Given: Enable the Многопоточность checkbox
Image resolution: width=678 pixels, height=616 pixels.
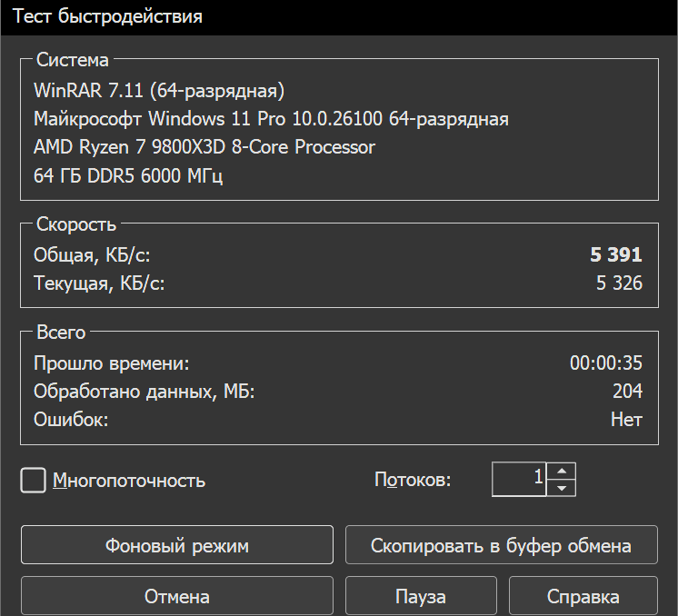Looking at the screenshot, I should click(34, 481).
